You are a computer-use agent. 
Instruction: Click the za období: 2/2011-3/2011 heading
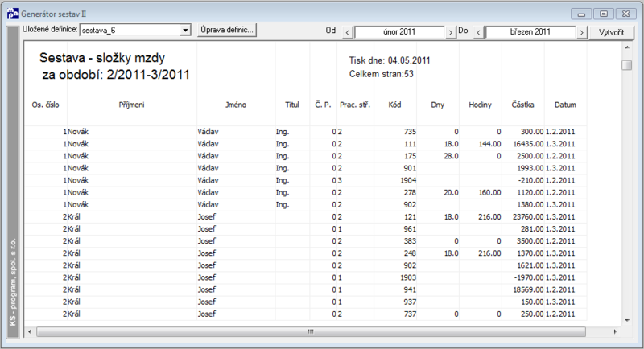116,75
